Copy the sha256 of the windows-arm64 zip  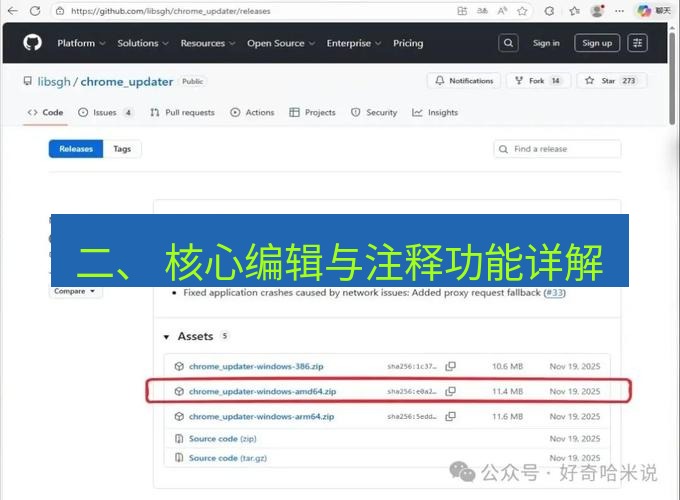coord(451,416)
